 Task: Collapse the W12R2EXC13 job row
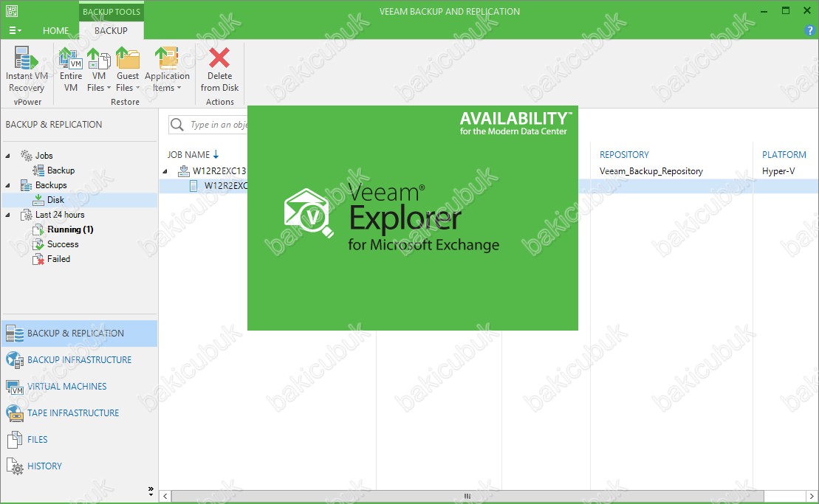[x=165, y=170]
